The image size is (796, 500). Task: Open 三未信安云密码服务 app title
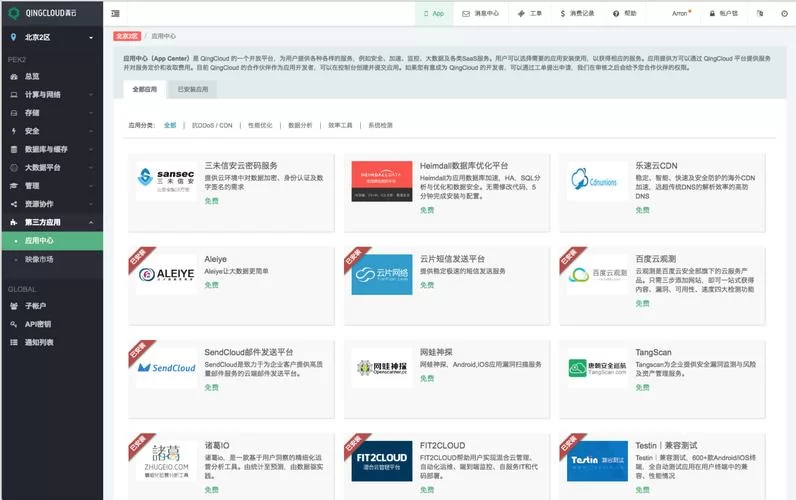[241, 166]
